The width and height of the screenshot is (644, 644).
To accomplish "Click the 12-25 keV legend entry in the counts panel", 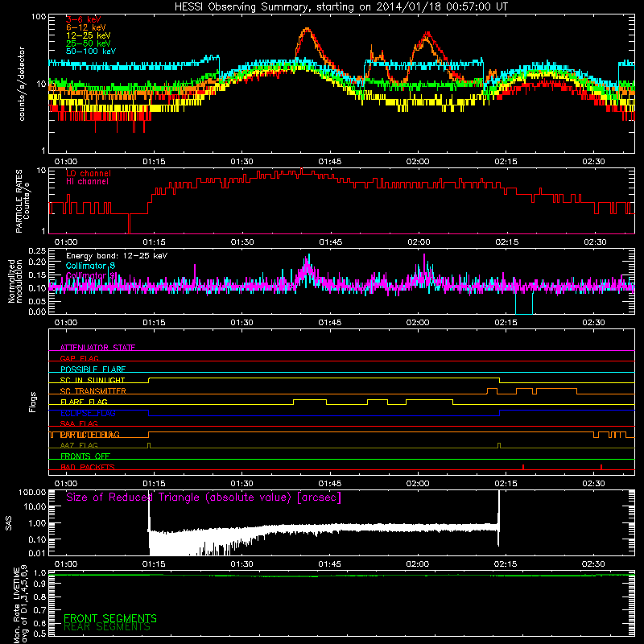I will (89, 35).
